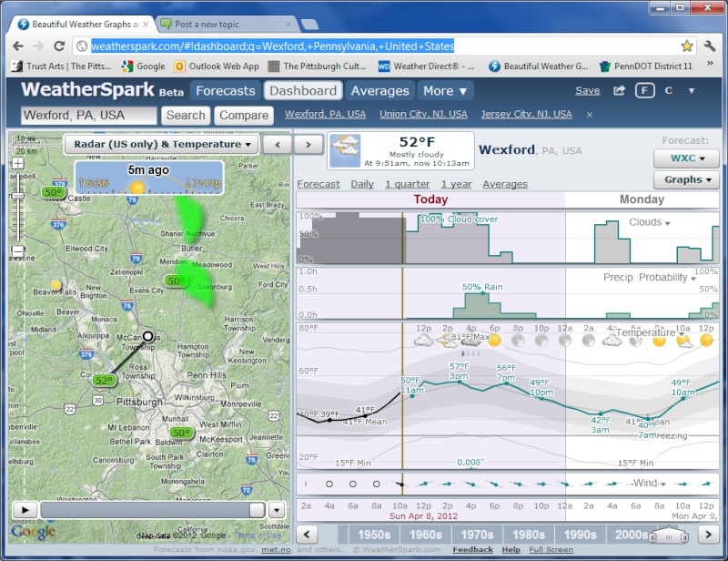Viewport: 728px width, 561px height.
Task: Open the share icon next to Save
Action: tap(619, 91)
